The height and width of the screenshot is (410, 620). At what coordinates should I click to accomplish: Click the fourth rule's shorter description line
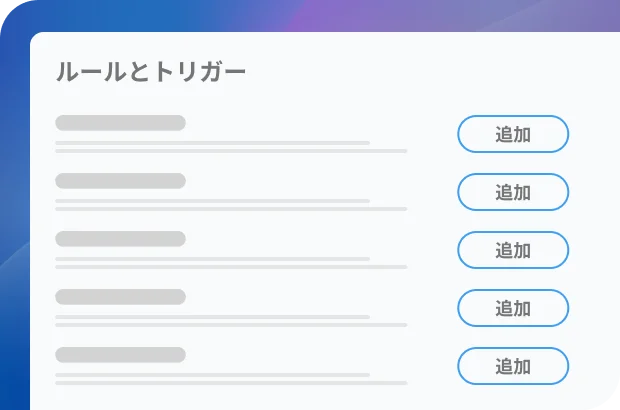pyautogui.click(x=213, y=317)
